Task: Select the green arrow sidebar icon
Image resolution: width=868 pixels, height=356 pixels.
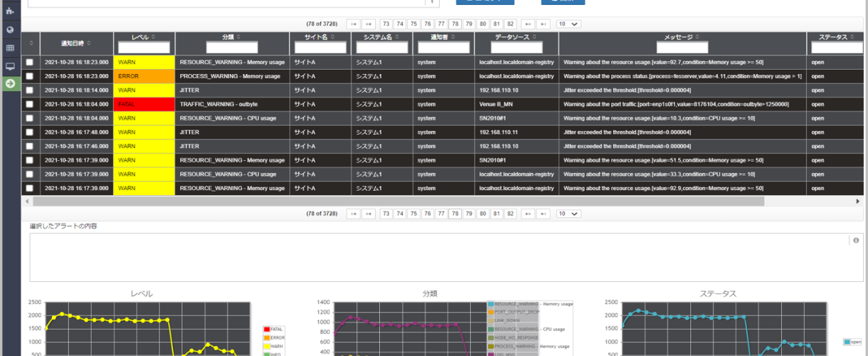Action: click(x=10, y=84)
